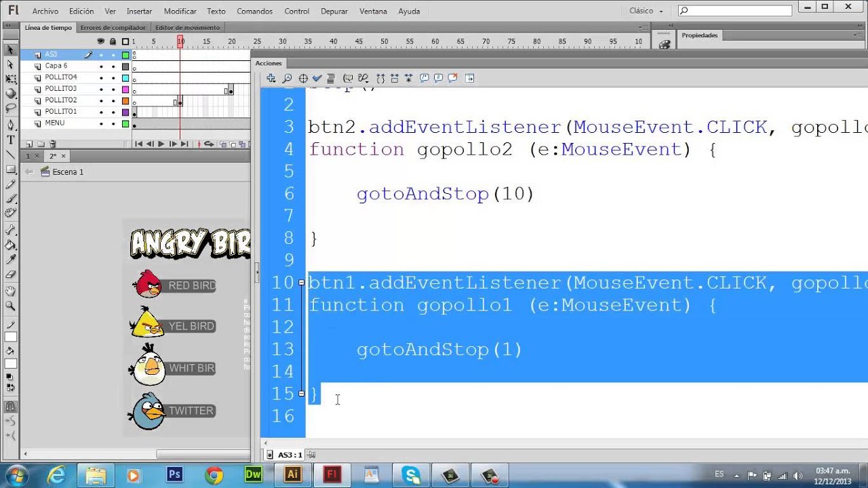Select the Subselection tool
Screen dimensions: 868x488
tap(10, 64)
